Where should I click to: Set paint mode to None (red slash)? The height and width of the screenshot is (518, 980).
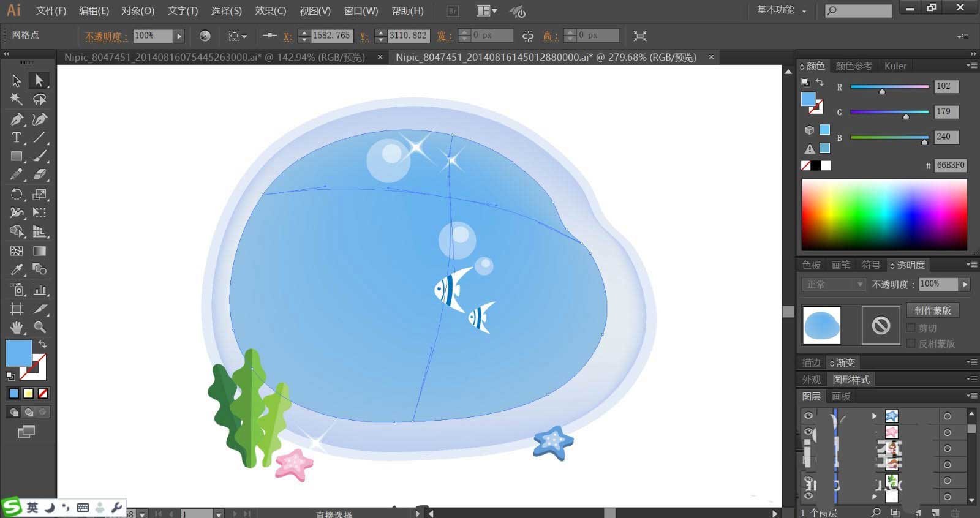(43, 394)
